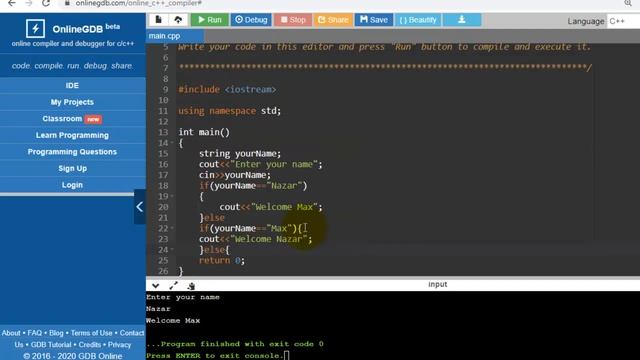Click the #include <iostream> line
640x360 pixels.
click(x=227, y=89)
